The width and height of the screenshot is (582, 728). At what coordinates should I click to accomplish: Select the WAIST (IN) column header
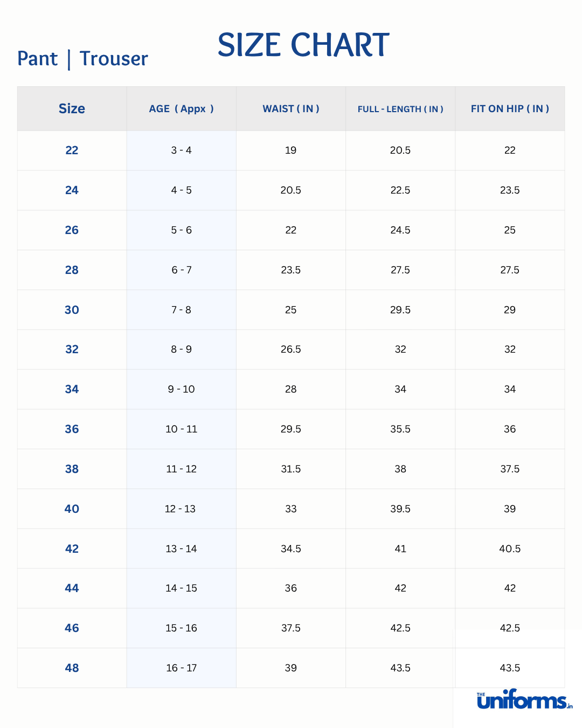(x=291, y=109)
